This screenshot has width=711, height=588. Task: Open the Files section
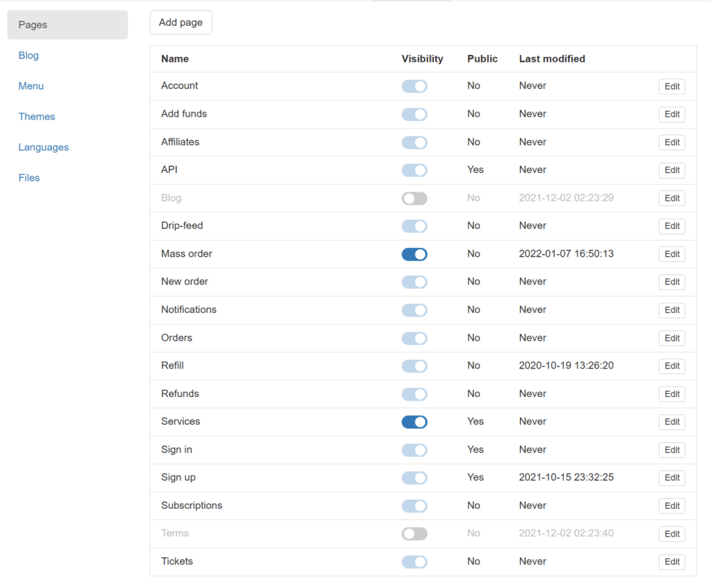tap(29, 178)
